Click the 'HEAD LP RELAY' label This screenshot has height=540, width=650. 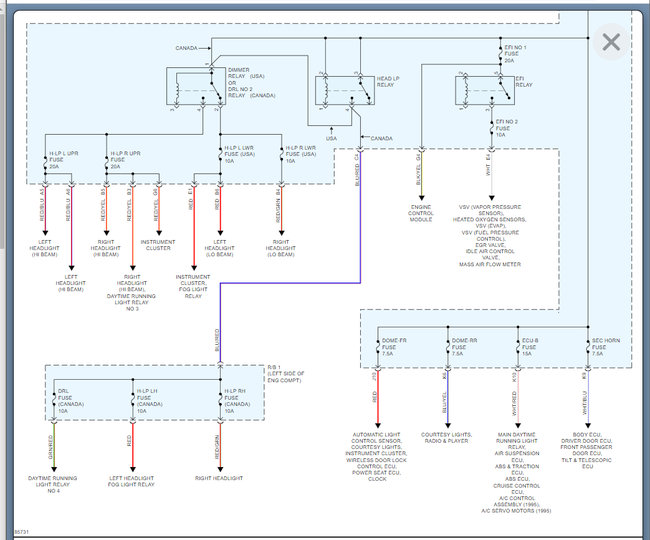pos(388,82)
